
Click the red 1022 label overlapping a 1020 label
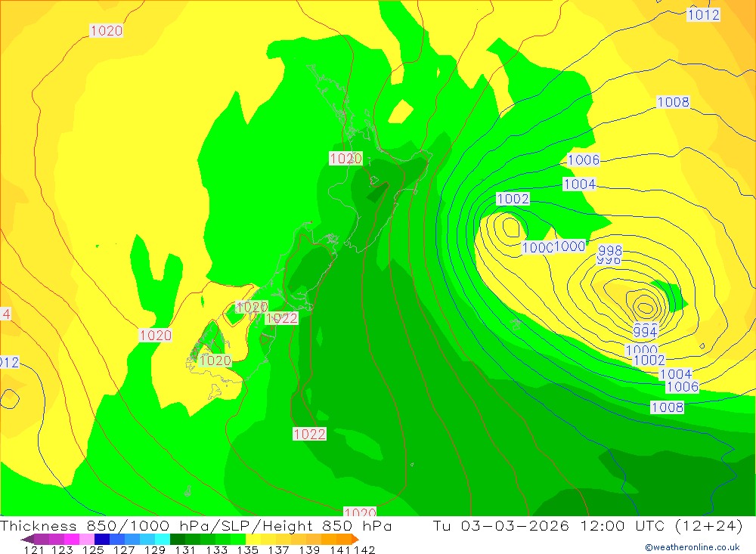tap(282, 318)
